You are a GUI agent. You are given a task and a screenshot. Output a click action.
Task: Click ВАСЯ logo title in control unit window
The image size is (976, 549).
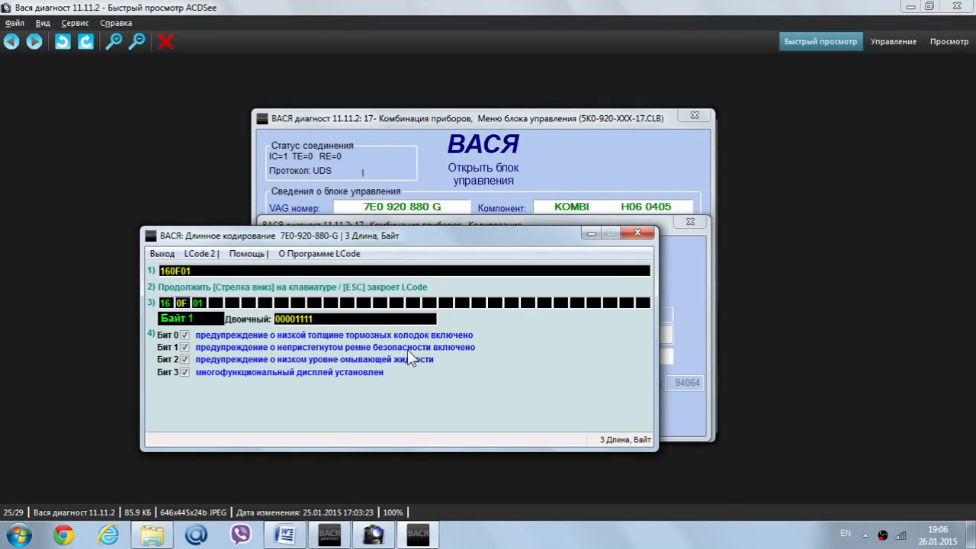483,144
